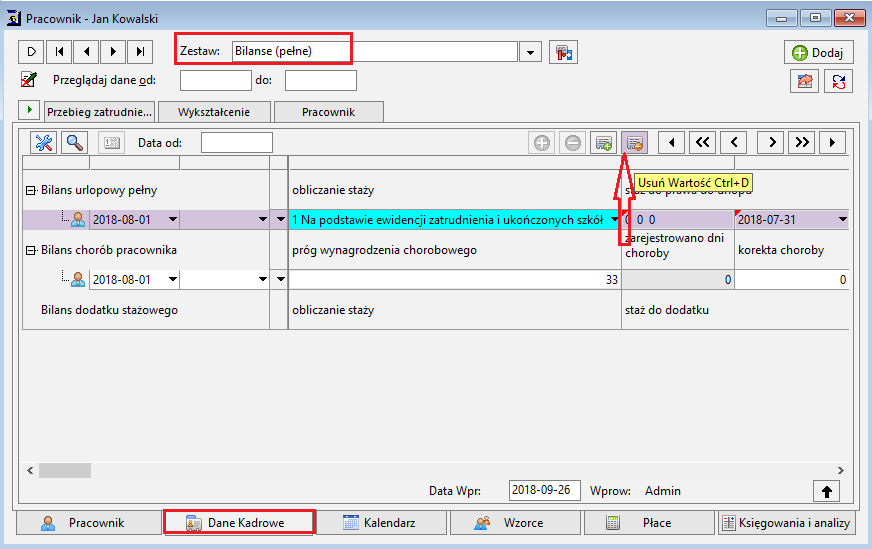The height and width of the screenshot is (549, 872).
Task: Click the green arrow left of the tabs
Action: click(29, 110)
